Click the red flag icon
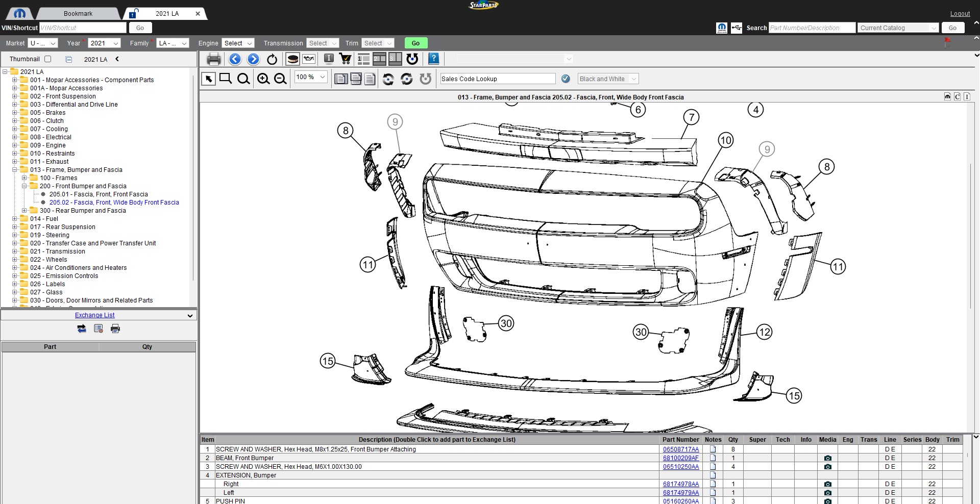 pos(947,41)
